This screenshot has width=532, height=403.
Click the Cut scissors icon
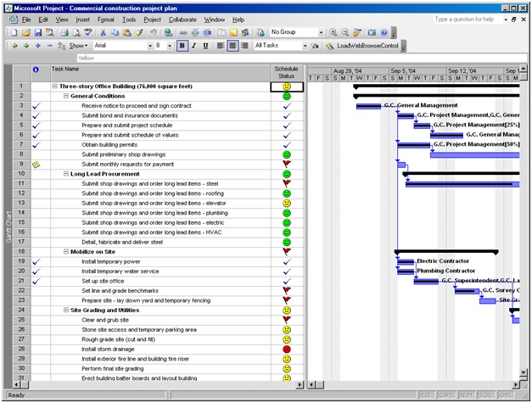[x=104, y=32]
